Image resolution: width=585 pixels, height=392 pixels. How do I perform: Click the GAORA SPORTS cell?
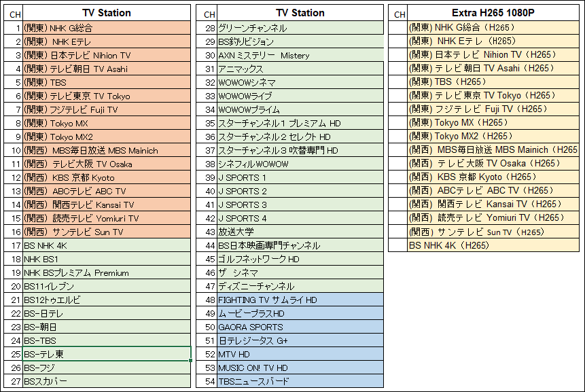tap(300, 327)
